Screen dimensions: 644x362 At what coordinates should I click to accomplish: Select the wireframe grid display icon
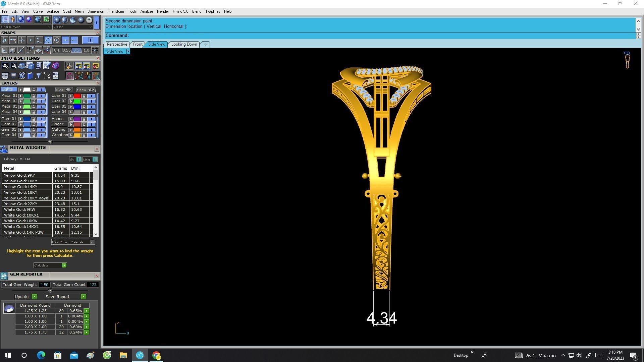tap(5, 19)
